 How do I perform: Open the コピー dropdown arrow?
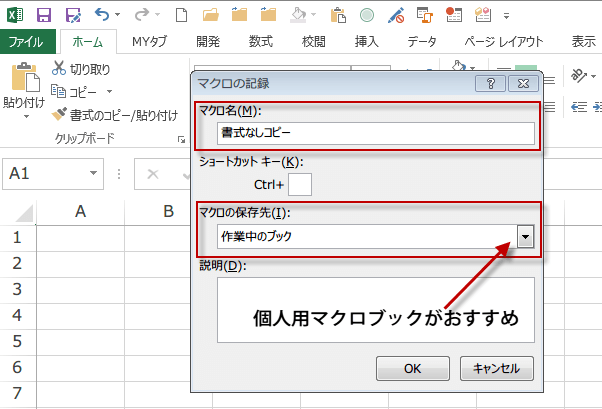coord(109,91)
